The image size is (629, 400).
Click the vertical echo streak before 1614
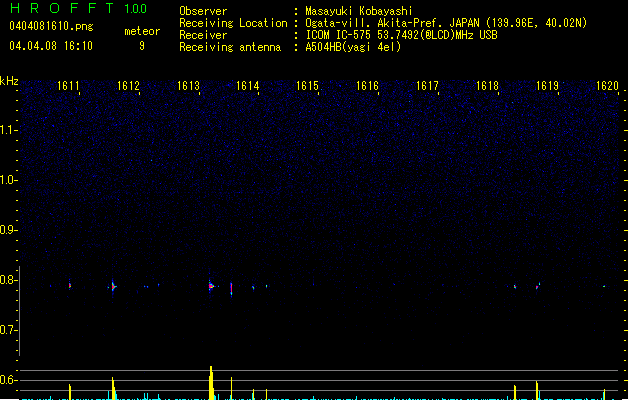(x=231, y=289)
